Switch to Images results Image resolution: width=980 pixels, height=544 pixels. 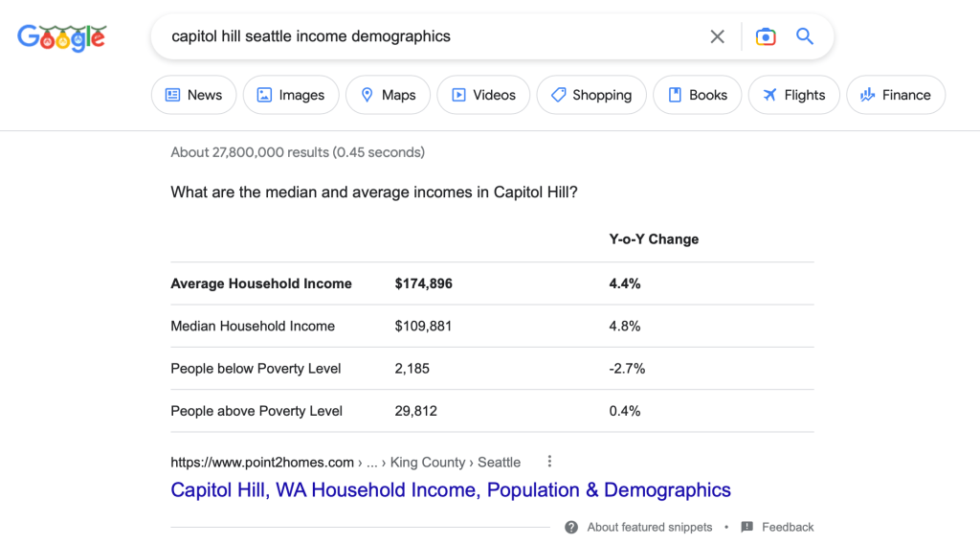290,95
